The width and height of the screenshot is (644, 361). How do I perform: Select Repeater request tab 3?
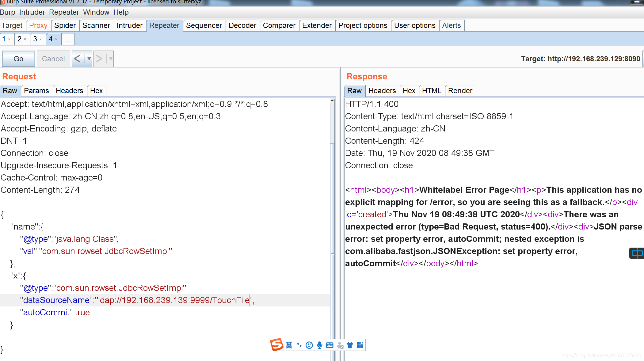point(35,39)
